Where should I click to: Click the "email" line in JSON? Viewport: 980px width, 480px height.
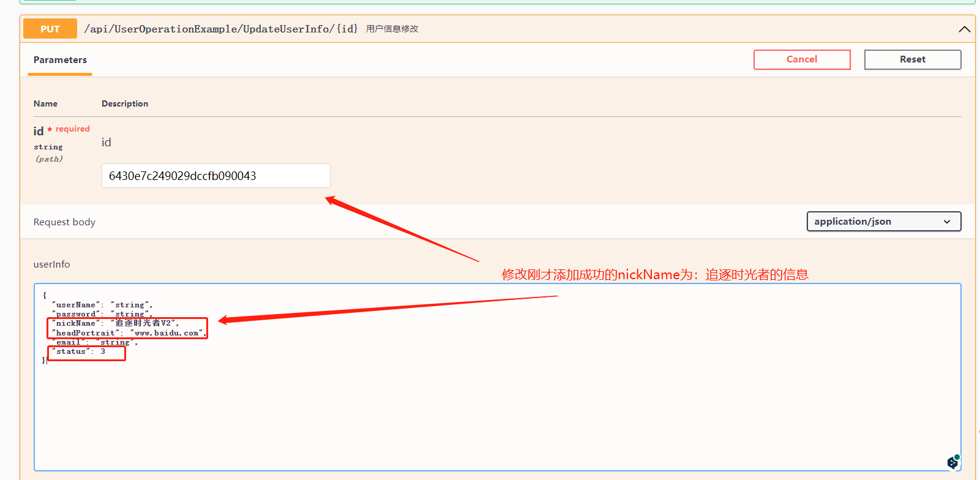(x=95, y=342)
